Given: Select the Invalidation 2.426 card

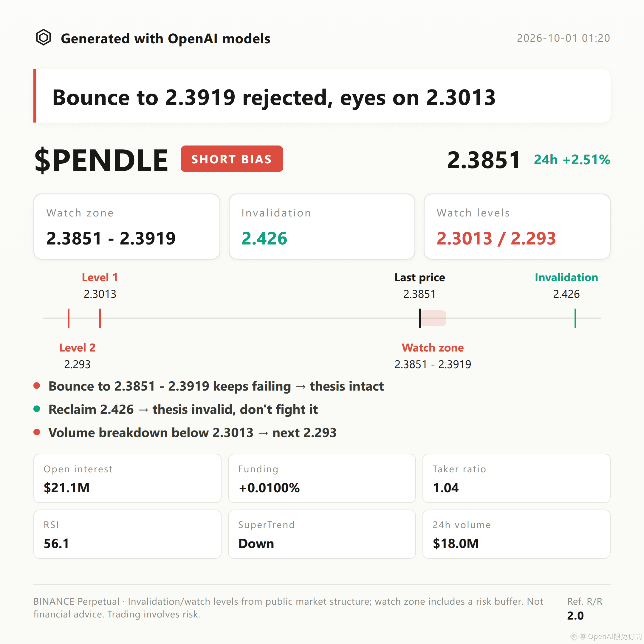Looking at the screenshot, I should click(x=322, y=227).
